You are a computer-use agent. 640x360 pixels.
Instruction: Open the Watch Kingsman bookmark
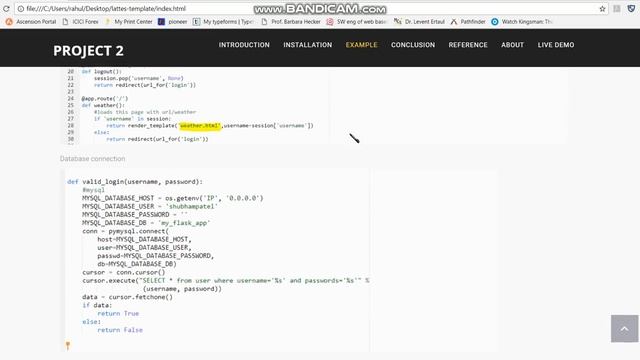(x=521, y=22)
